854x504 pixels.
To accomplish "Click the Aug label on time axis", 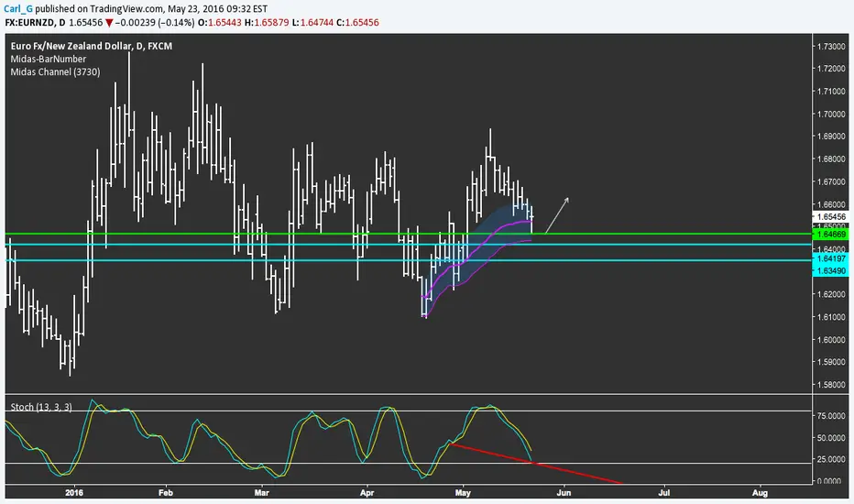I will click(760, 493).
